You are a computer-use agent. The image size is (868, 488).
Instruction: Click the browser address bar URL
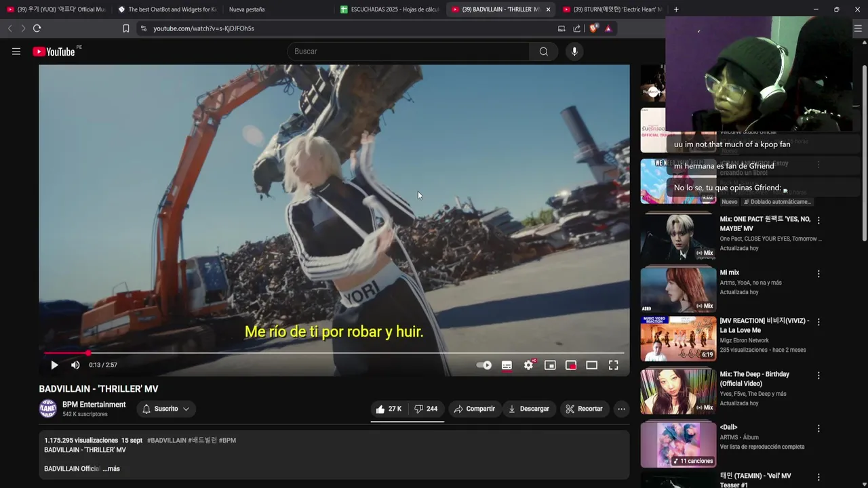[x=203, y=28]
